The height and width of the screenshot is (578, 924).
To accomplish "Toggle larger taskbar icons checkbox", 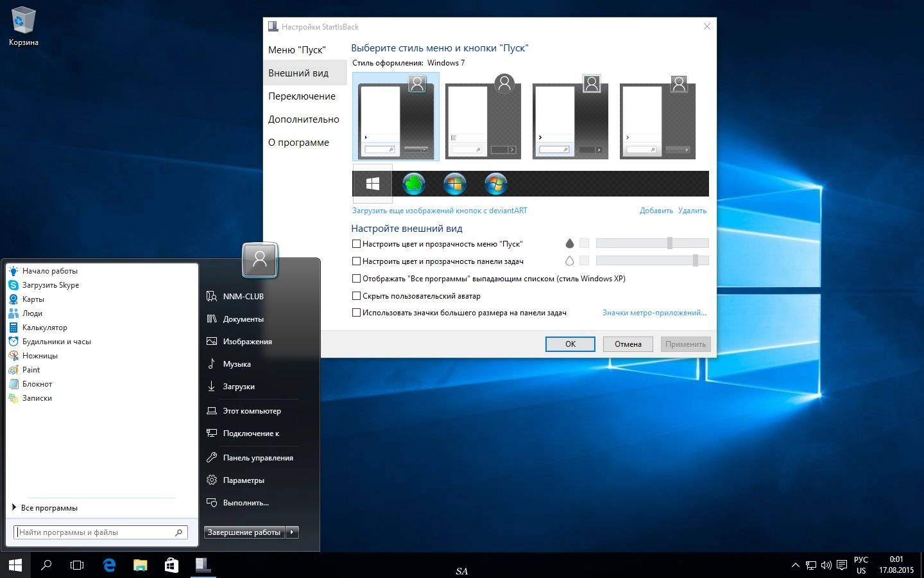I will (x=356, y=313).
